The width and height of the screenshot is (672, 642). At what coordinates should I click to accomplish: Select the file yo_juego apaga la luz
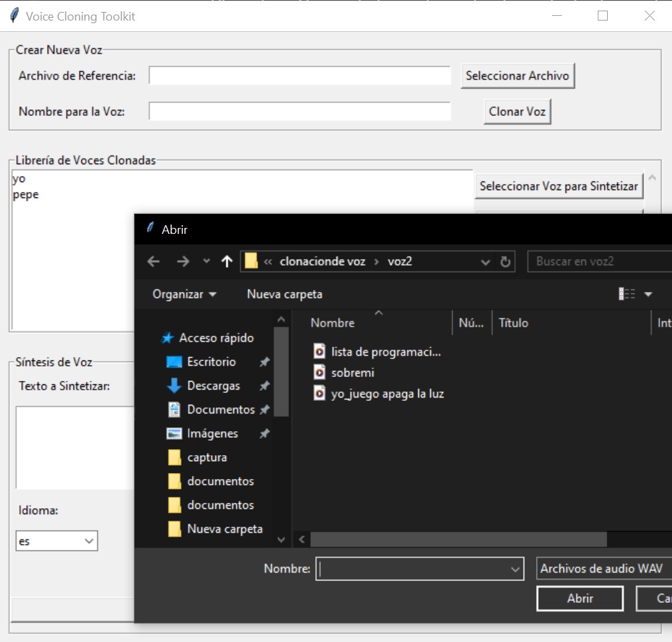[x=388, y=394]
